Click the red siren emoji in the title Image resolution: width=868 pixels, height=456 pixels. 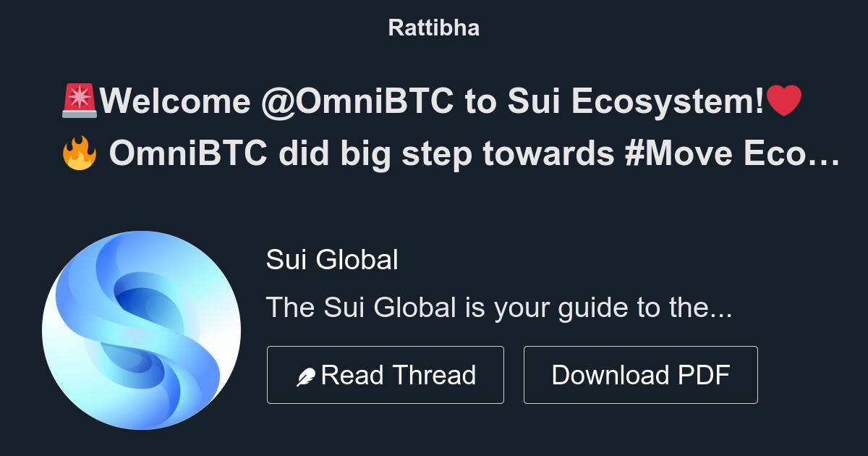coord(77,100)
